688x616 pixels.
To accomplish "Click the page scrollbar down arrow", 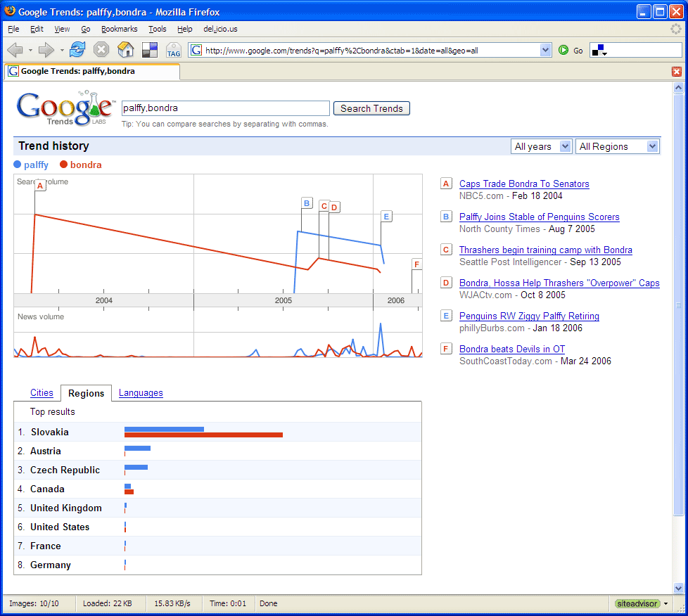I will pos(678,589).
